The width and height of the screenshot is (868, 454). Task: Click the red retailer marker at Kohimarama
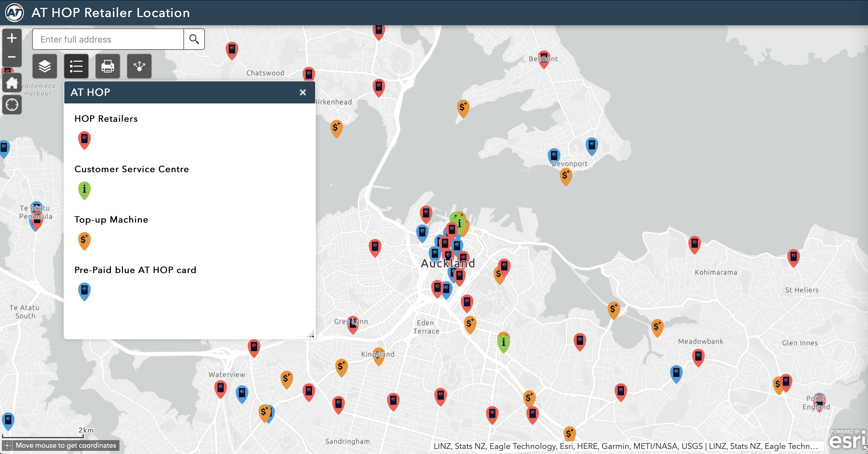click(x=694, y=243)
